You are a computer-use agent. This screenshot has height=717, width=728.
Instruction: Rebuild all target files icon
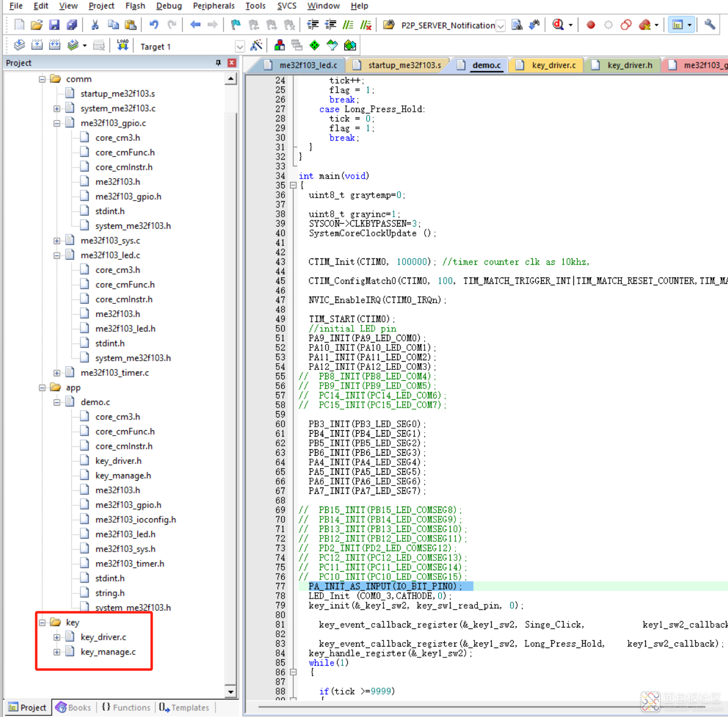tap(54, 46)
